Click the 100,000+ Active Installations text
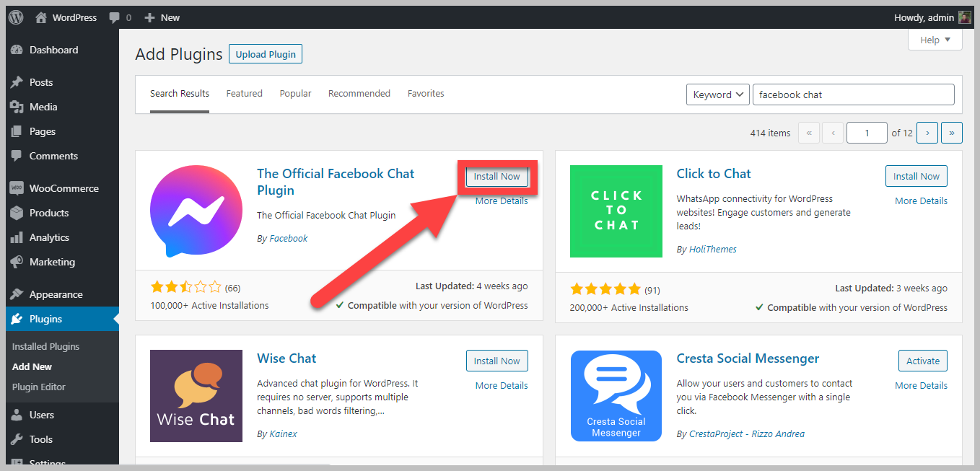980x471 pixels. tap(209, 306)
